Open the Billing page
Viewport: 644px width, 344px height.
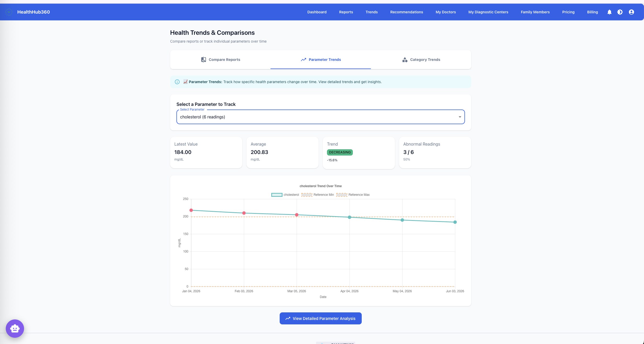(592, 12)
